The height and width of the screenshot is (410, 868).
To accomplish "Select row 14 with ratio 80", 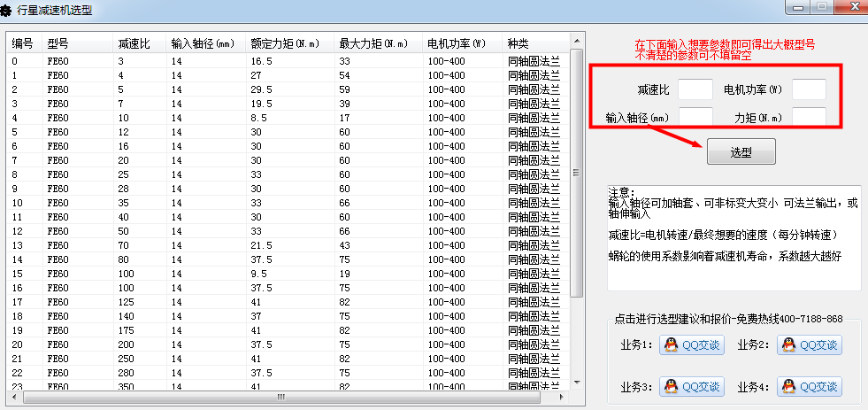I will coord(288,259).
